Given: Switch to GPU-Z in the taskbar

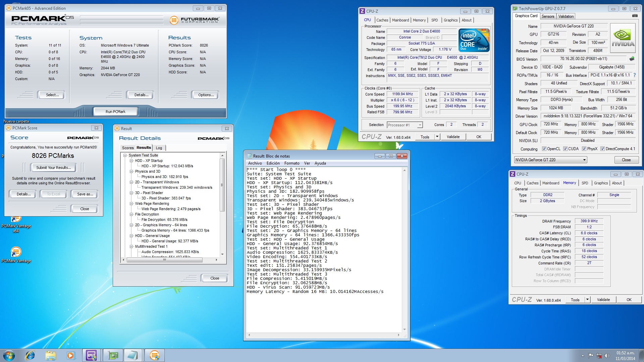Looking at the screenshot, I should (113, 355).
